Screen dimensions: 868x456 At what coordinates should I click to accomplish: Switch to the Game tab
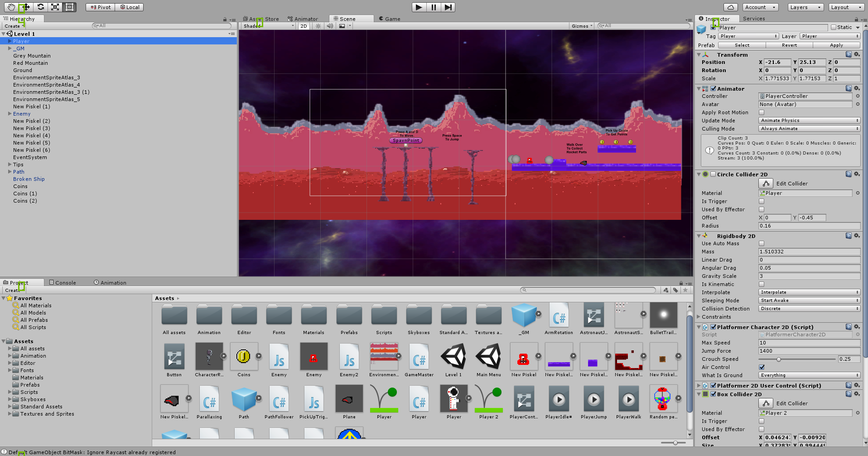390,19
